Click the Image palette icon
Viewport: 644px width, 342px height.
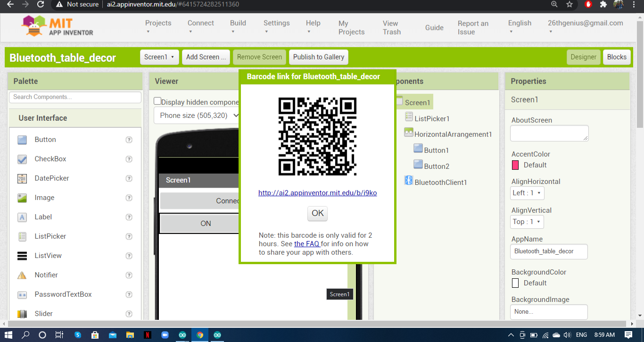point(22,198)
